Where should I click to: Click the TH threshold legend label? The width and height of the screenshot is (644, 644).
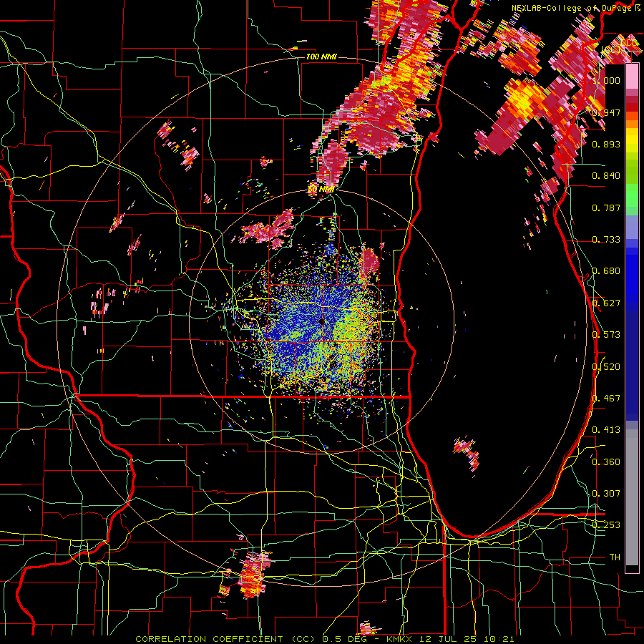point(615,557)
